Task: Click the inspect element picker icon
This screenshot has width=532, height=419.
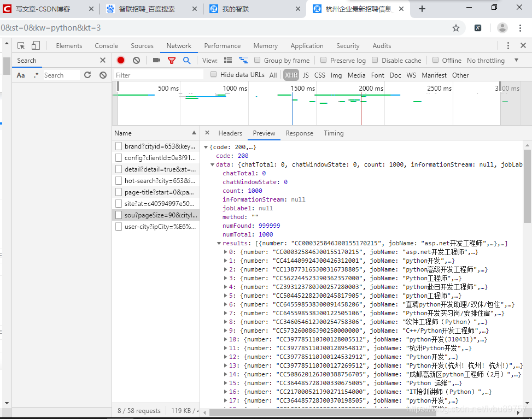Action: (x=21, y=46)
